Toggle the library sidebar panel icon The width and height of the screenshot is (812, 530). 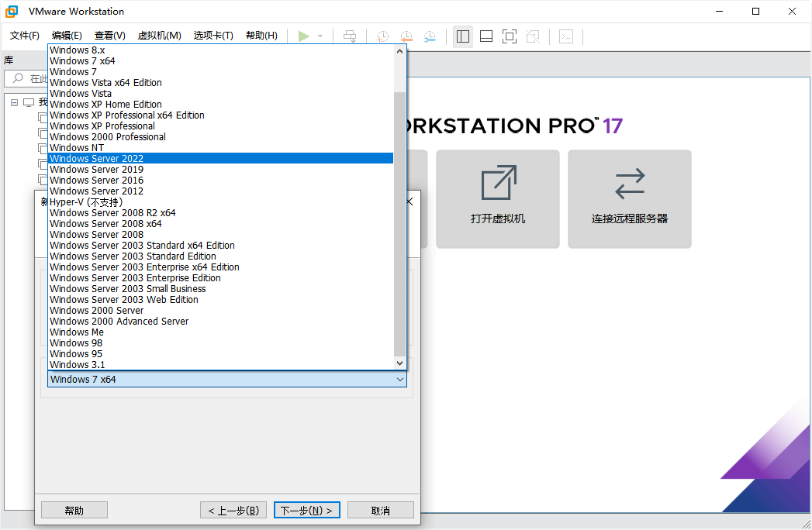tap(463, 36)
